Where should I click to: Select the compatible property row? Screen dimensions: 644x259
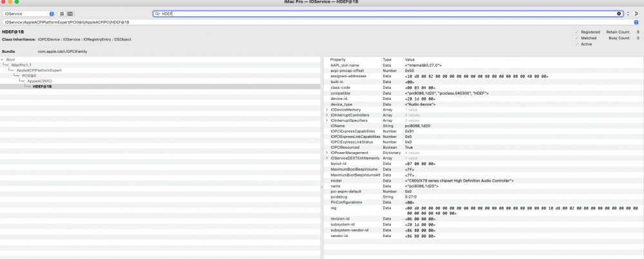[x=484, y=93]
